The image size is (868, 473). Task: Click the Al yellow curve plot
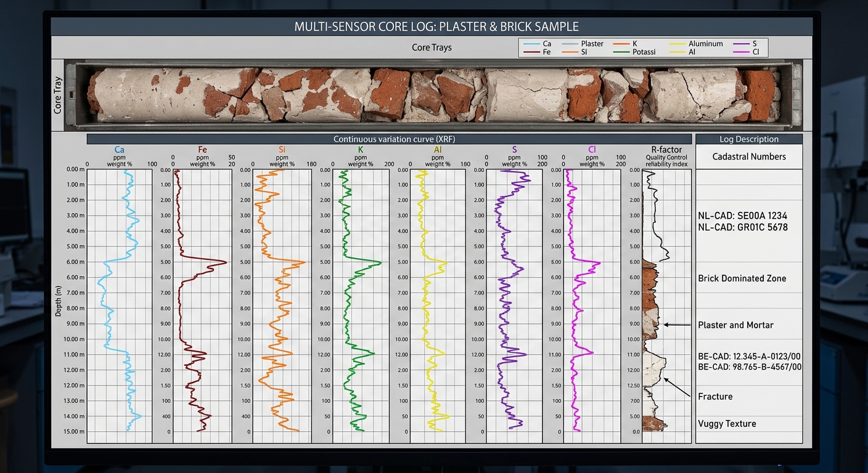click(438, 305)
